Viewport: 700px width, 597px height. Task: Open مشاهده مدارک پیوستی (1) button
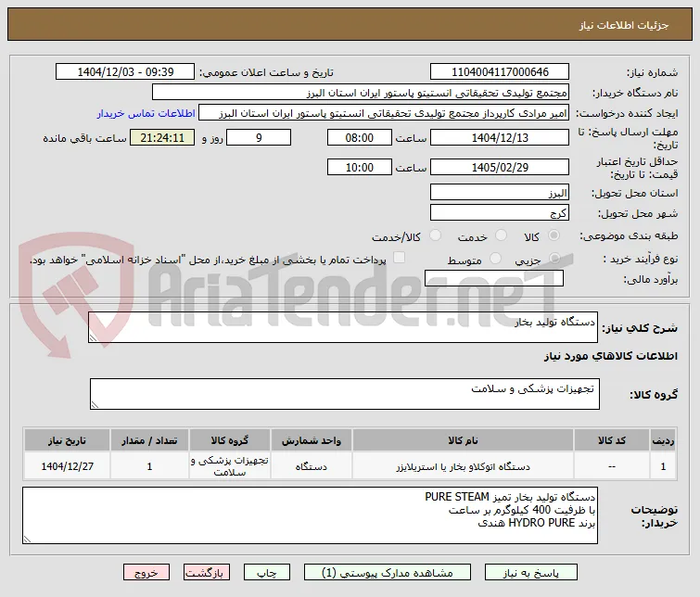coord(387,573)
